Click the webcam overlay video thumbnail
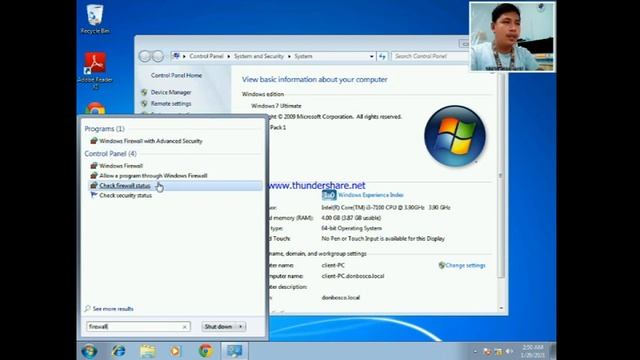The width and height of the screenshot is (640, 360). pos(512,37)
